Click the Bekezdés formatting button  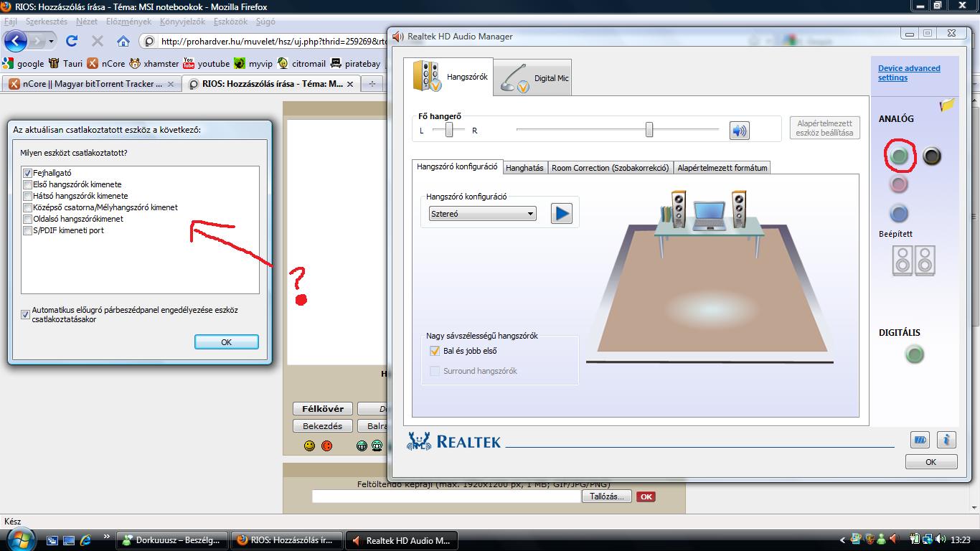(323, 425)
